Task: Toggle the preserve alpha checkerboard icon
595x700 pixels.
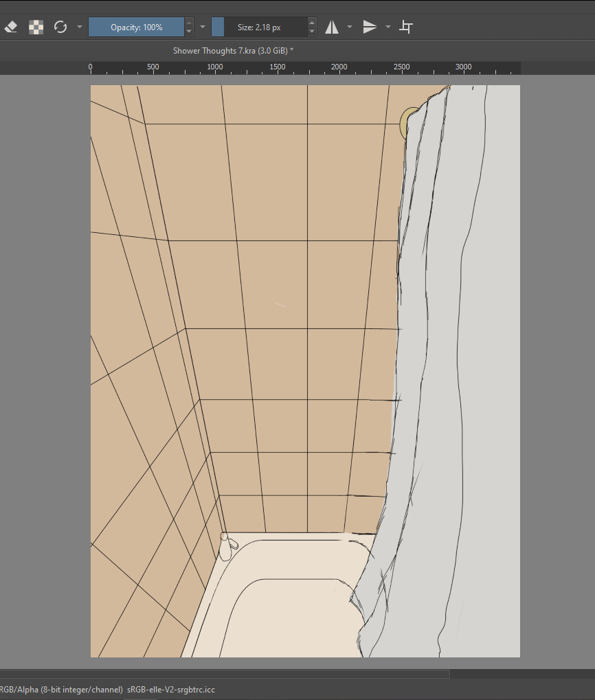Action: (x=36, y=27)
